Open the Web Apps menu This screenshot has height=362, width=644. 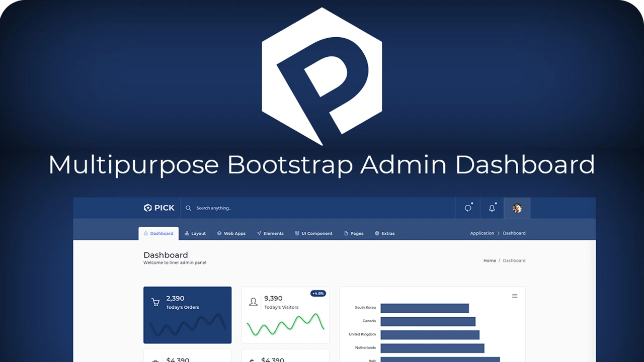231,233
